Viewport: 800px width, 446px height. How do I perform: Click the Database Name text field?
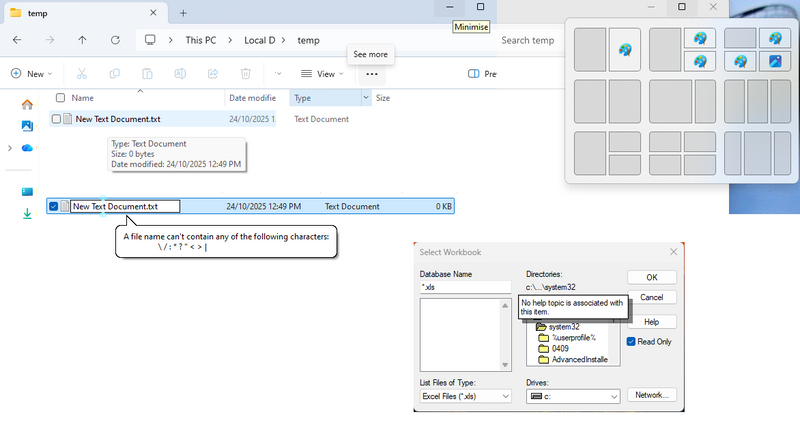coord(465,287)
